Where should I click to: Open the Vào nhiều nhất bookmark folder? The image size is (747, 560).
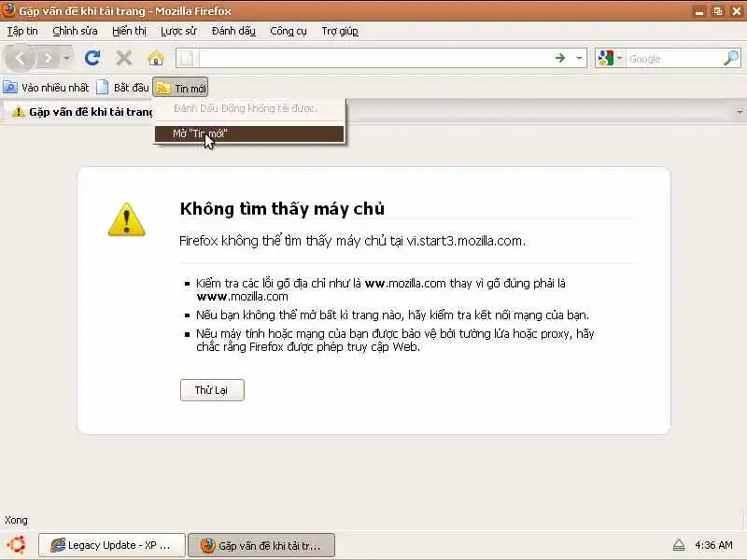tap(46, 88)
